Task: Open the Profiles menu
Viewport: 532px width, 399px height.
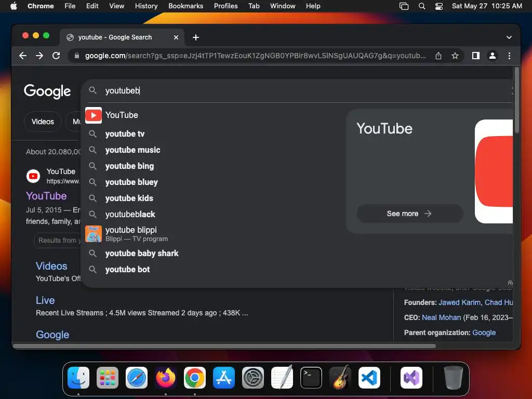Action: click(225, 6)
